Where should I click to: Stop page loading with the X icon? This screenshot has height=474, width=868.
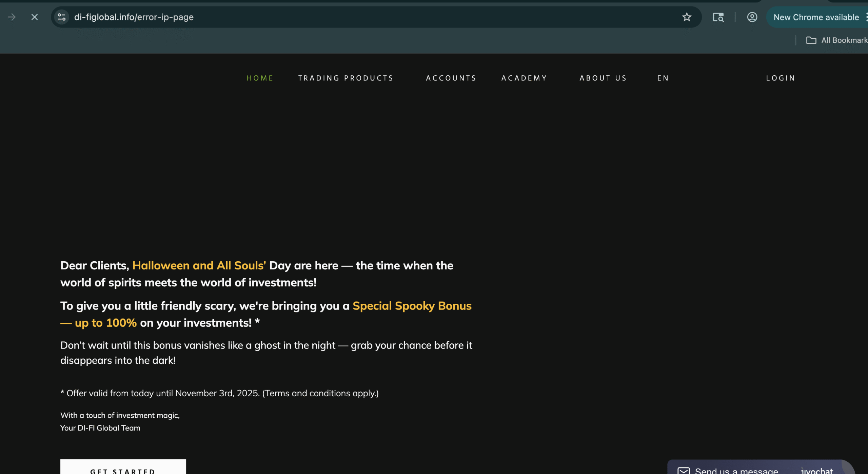pyautogui.click(x=35, y=17)
